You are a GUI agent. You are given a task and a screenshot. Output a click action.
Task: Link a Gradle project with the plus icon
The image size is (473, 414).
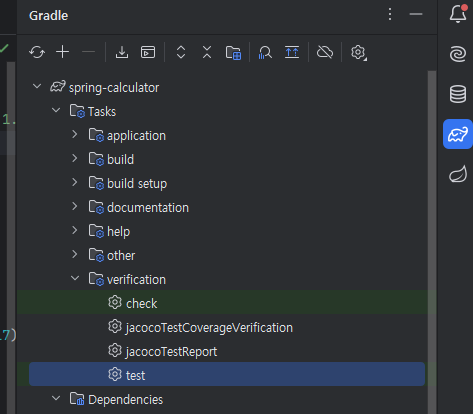pos(63,52)
